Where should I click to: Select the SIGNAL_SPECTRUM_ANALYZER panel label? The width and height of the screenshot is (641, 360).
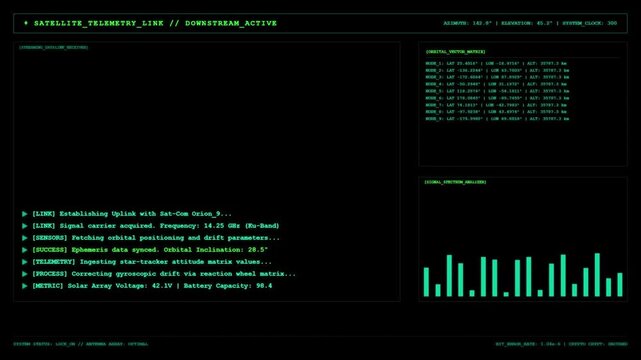(x=455, y=182)
